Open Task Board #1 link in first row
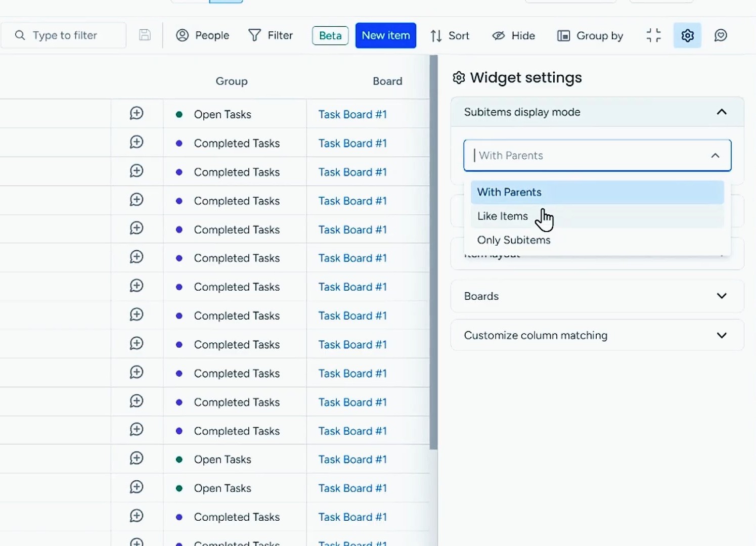756x546 pixels. pyautogui.click(x=352, y=114)
